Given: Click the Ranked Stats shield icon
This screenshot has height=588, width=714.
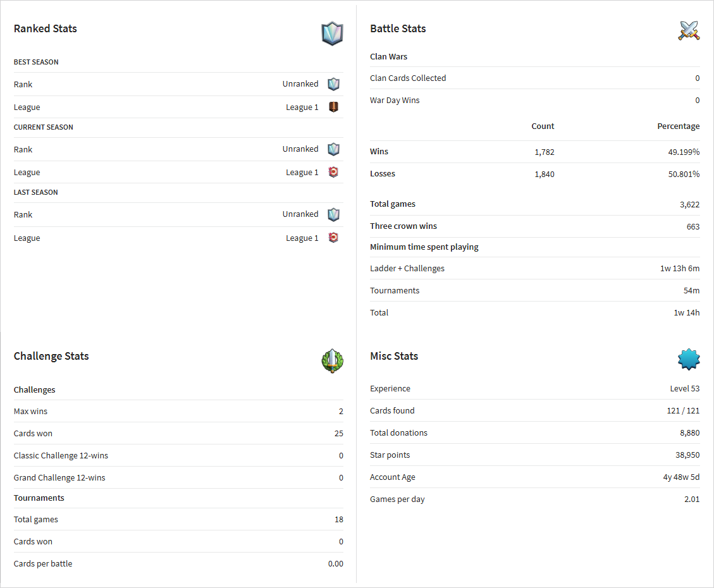Looking at the screenshot, I should pos(332,34).
